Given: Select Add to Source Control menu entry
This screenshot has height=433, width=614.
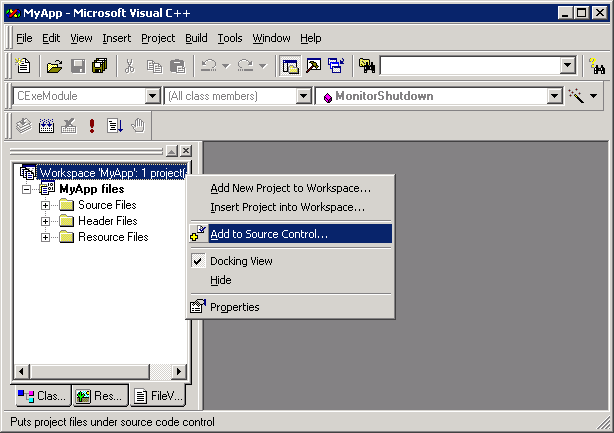Looking at the screenshot, I should point(268,234).
